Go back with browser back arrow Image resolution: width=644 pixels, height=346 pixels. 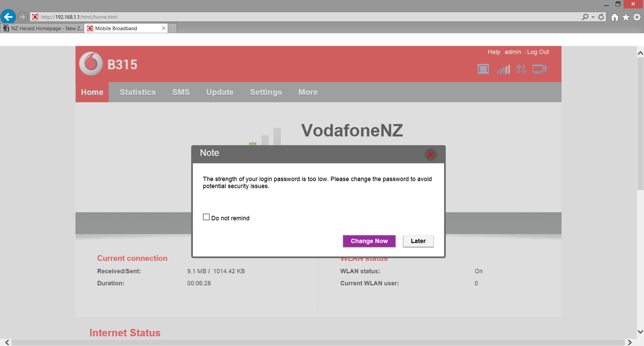click(x=8, y=17)
